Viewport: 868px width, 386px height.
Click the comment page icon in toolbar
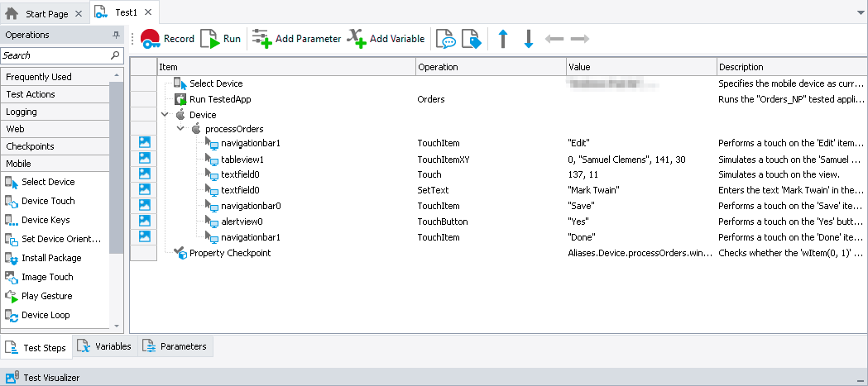(446, 39)
